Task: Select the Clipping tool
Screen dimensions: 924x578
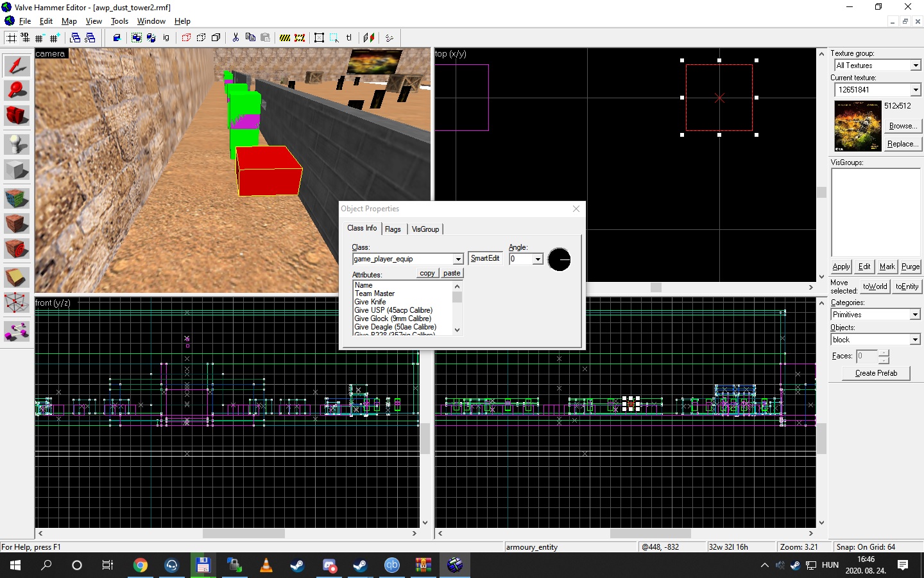Action: click(17, 277)
